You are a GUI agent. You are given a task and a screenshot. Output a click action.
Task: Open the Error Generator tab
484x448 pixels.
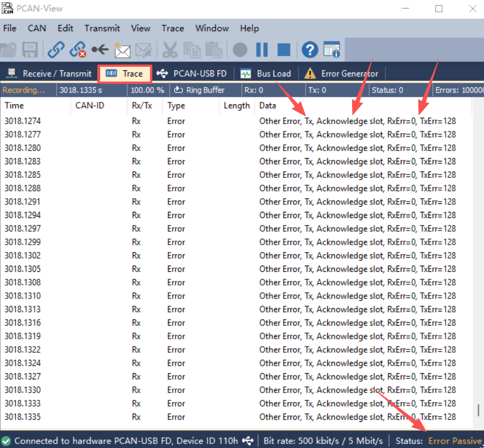[342, 74]
